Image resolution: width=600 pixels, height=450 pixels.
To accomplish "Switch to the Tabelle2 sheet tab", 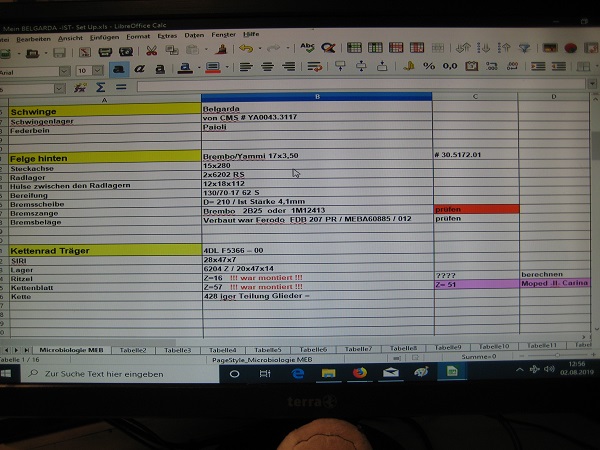I will (x=133, y=350).
